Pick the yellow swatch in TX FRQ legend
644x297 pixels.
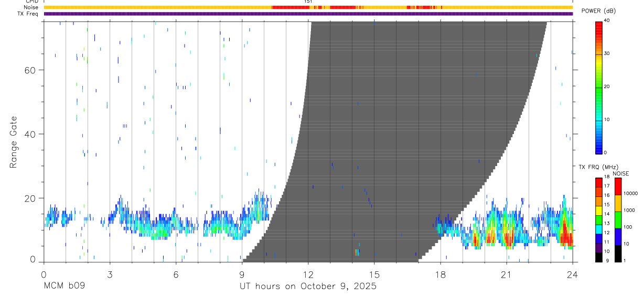[599, 211]
